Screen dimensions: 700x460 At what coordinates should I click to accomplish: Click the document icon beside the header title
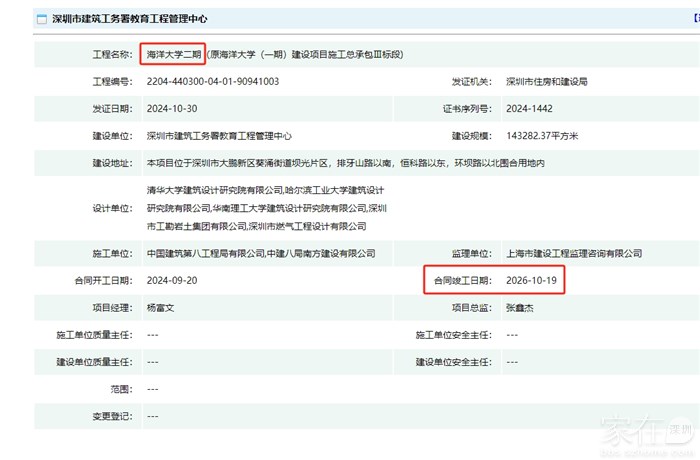coord(40,19)
